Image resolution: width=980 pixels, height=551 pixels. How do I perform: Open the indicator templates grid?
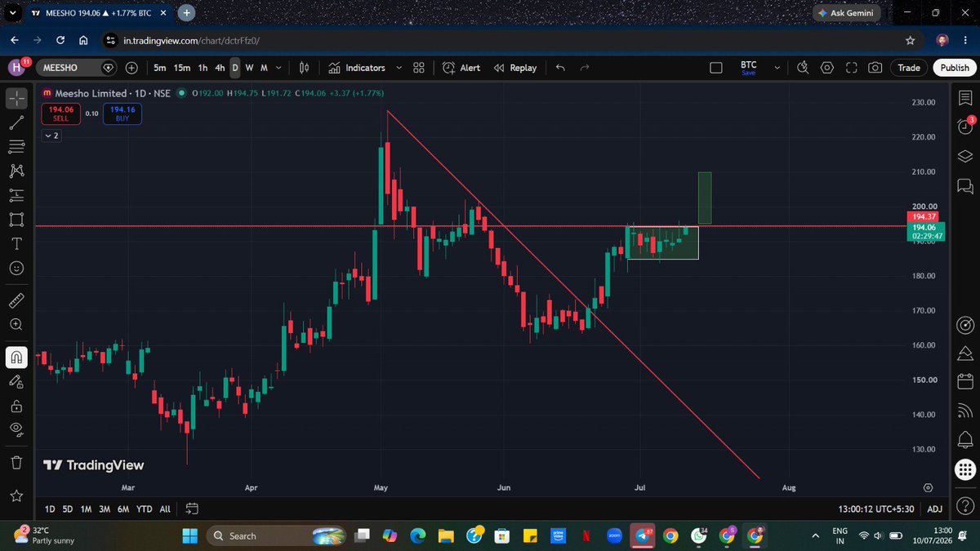coord(419,68)
